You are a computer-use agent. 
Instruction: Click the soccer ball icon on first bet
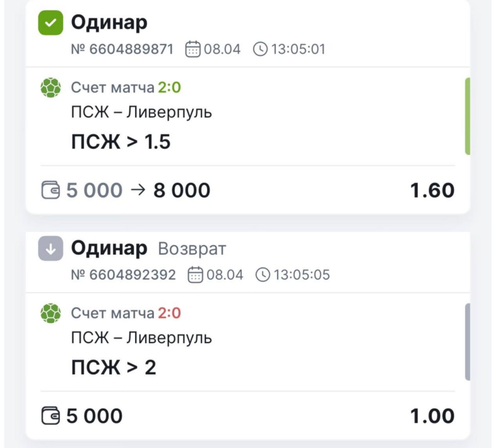[50, 88]
